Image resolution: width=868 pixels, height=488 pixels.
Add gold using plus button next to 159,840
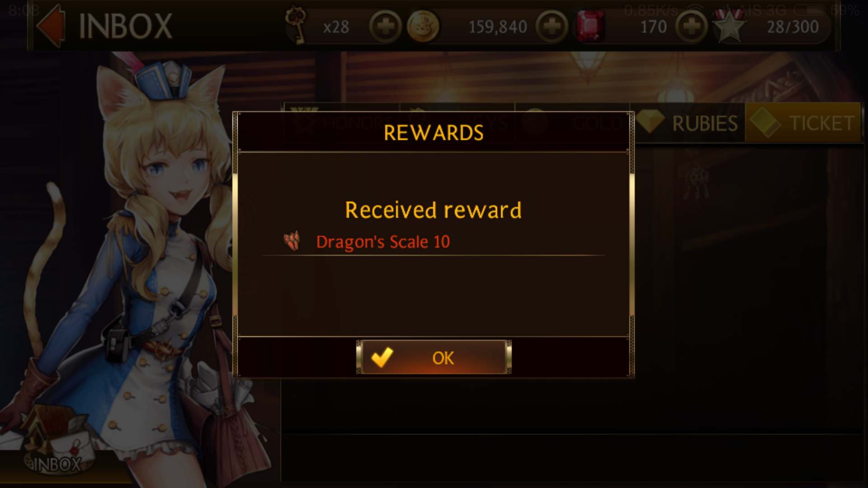point(552,27)
